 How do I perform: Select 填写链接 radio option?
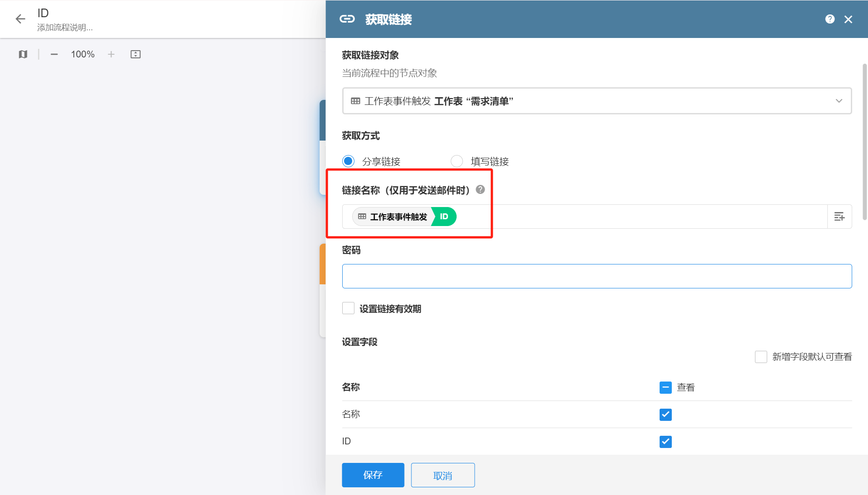(457, 161)
